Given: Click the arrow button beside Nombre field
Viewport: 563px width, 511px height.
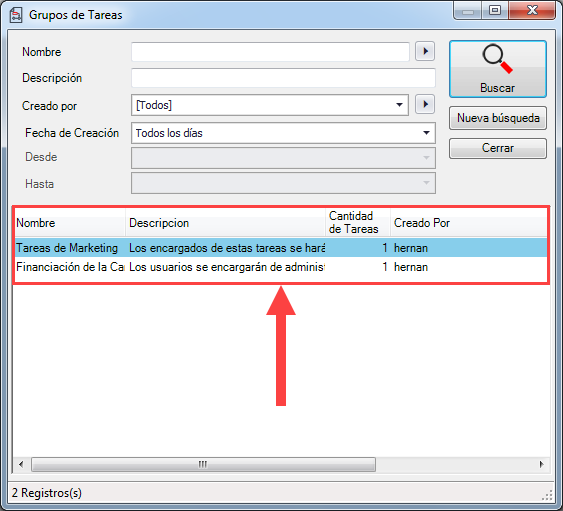Looking at the screenshot, I should coord(425,51).
